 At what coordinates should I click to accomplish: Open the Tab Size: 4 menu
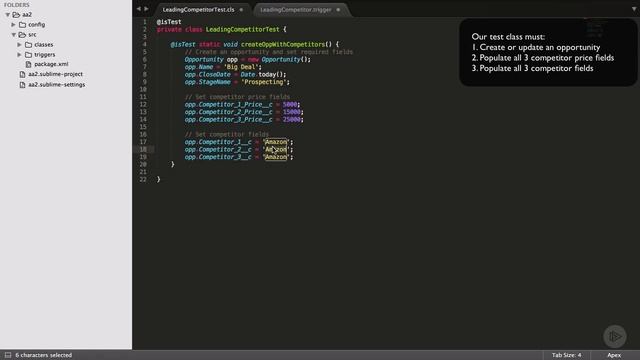[x=567, y=355]
